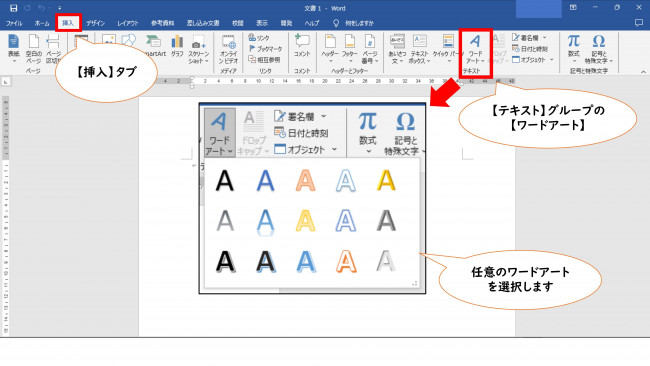Choose the gold fill WordArt in first row

tap(386, 181)
